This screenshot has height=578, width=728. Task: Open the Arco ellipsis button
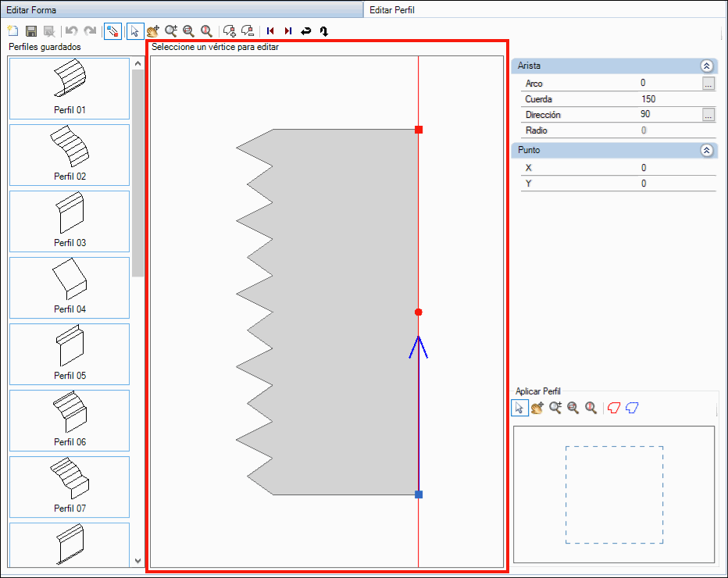coord(708,84)
